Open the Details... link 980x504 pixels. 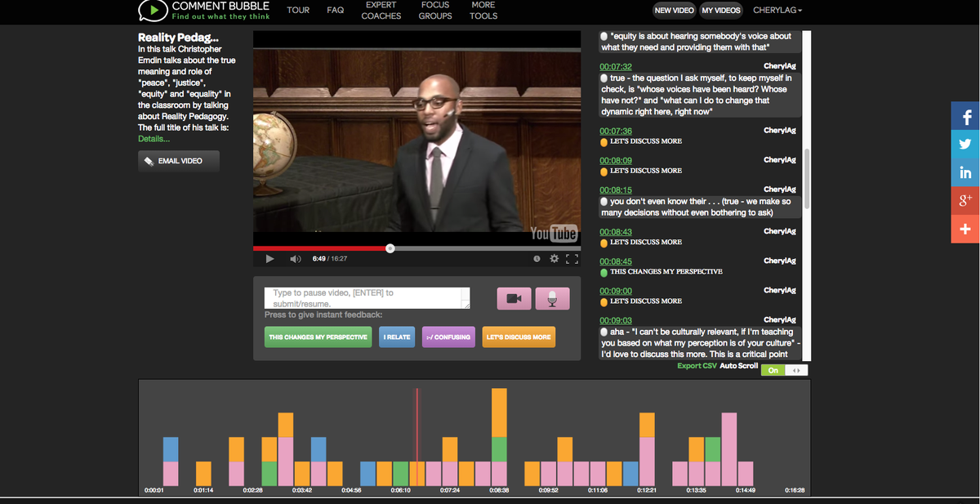tap(154, 139)
